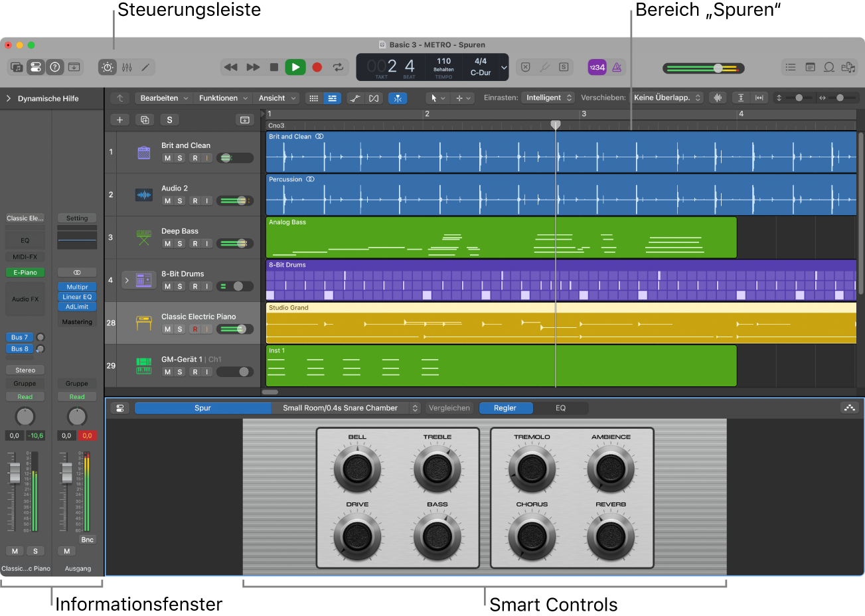Toggle the Flex button in tracks menu bar
Screen dimensions: 865x616
coord(374,98)
